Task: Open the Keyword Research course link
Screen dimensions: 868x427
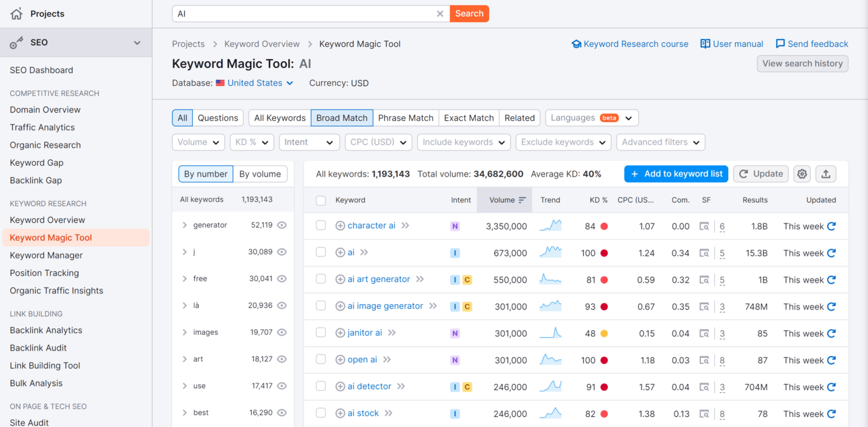Action: tap(630, 44)
